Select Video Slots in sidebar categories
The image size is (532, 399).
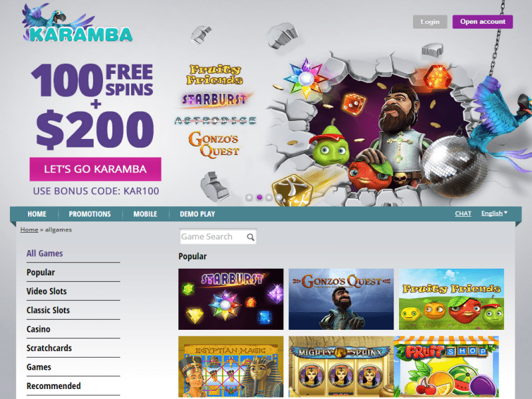[47, 291]
